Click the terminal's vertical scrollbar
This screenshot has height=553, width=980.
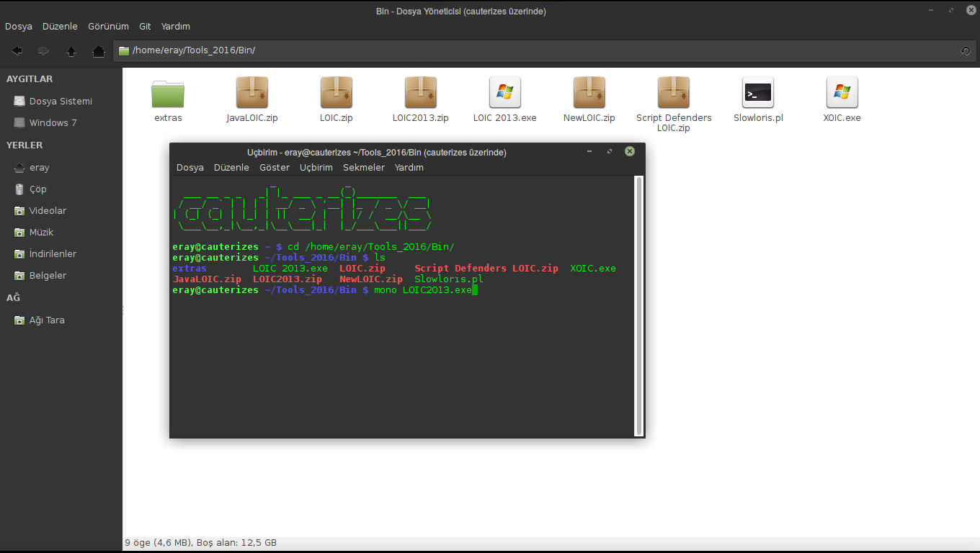point(638,306)
